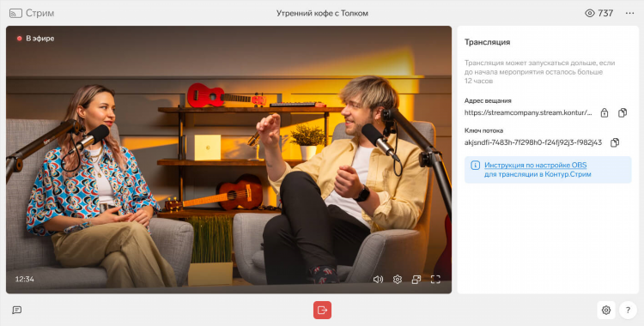644x326 pixels.
Task: Click the info icon in the blue banner
Action: pyautogui.click(x=475, y=166)
